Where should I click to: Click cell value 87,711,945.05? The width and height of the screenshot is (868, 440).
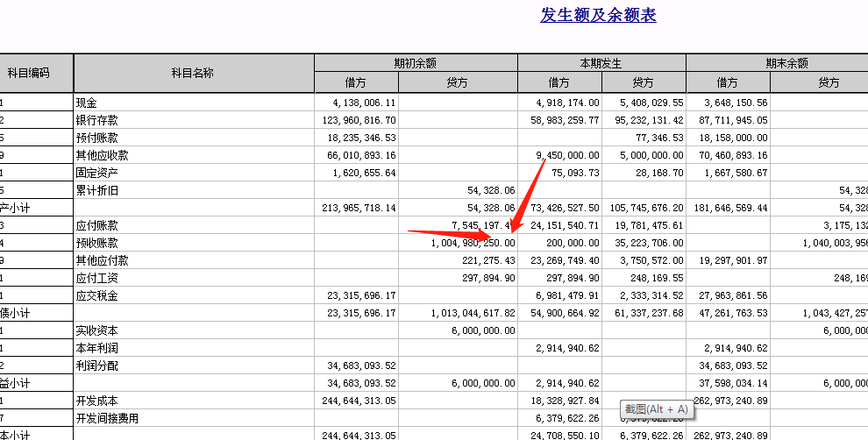(734, 120)
